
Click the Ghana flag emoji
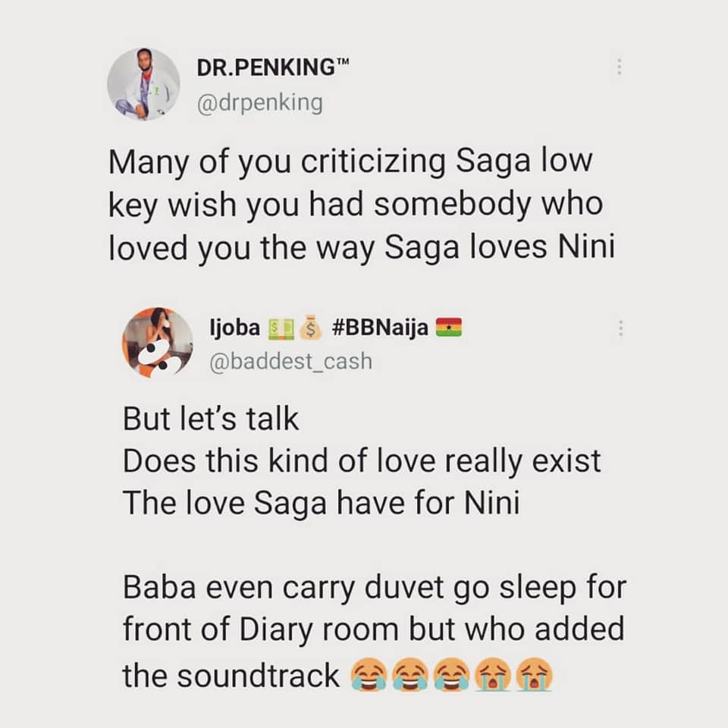(x=450, y=328)
